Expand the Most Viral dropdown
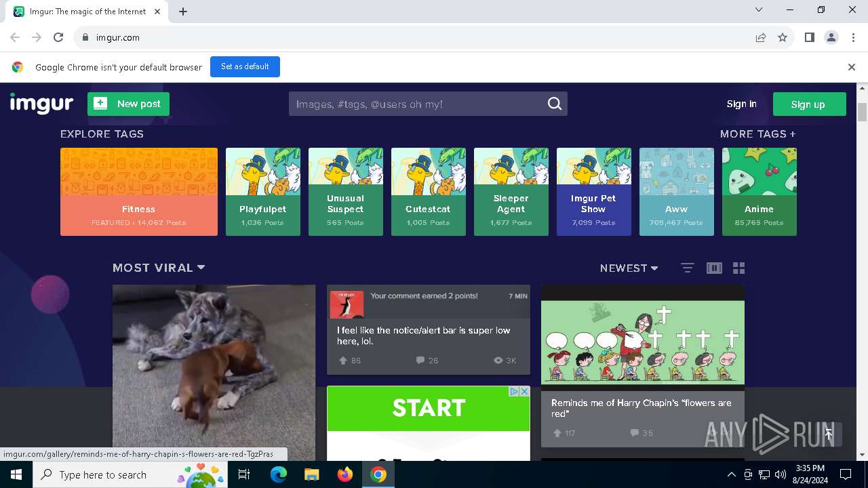Viewport: 868px width, 488px height. tap(159, 268)
